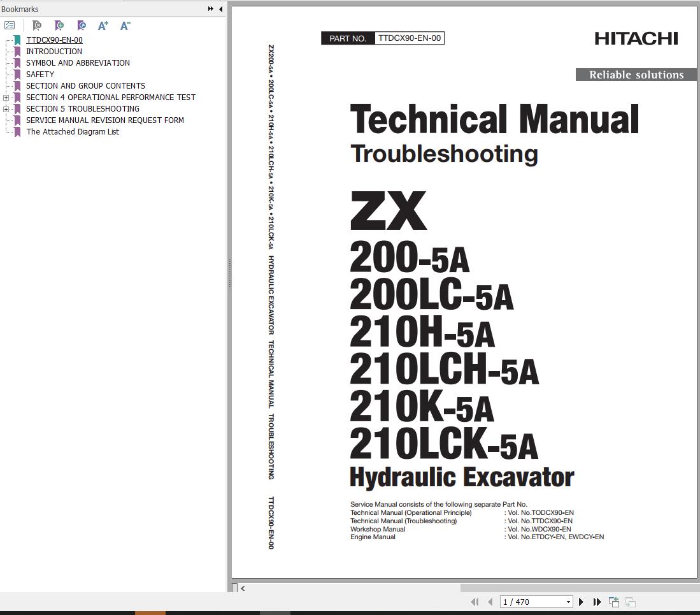Click the next view icon
The height and width of the screenshot is (615, 700).
coord(631,602)
